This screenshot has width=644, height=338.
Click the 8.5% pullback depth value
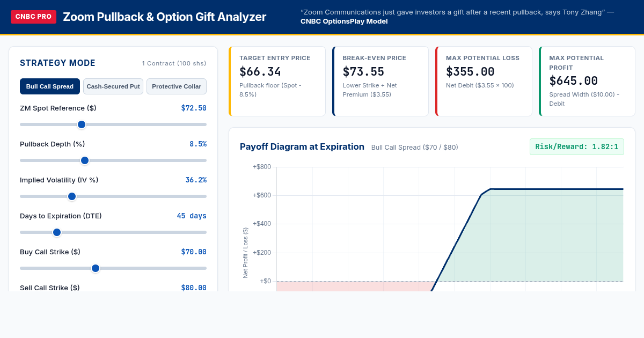click(x=198, y=144)
